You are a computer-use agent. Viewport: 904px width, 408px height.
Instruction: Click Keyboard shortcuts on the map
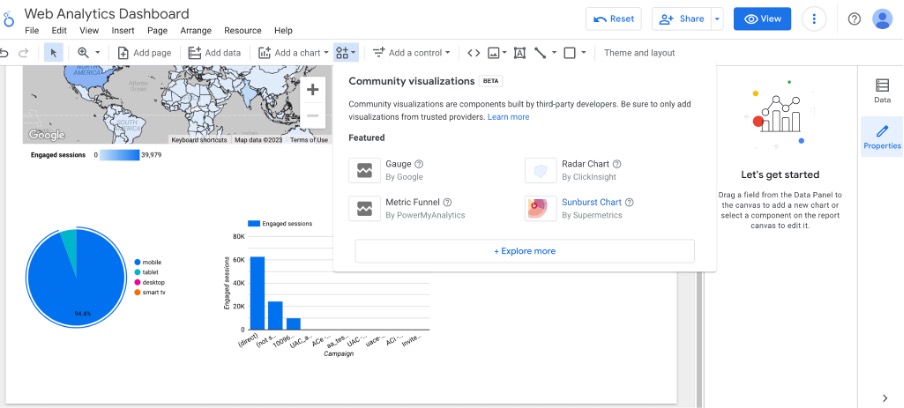pos(199,140)
